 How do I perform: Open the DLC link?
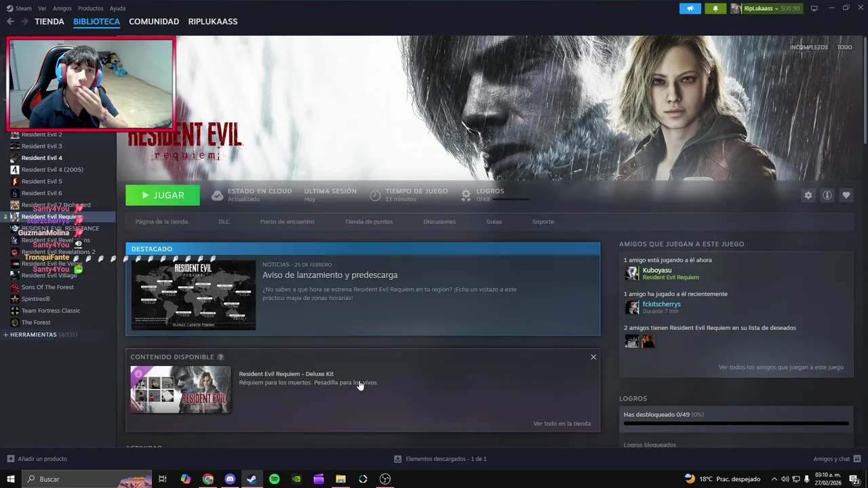(x=224, y=222)
